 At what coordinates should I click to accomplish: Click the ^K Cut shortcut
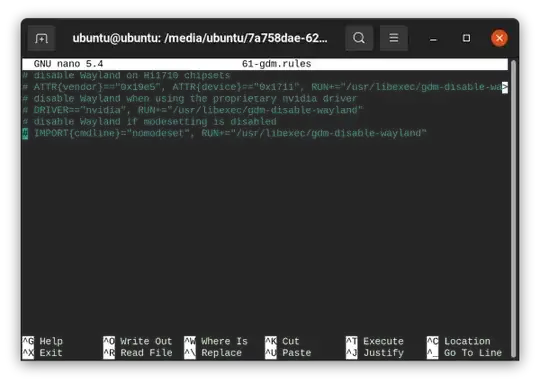(282, 341)
